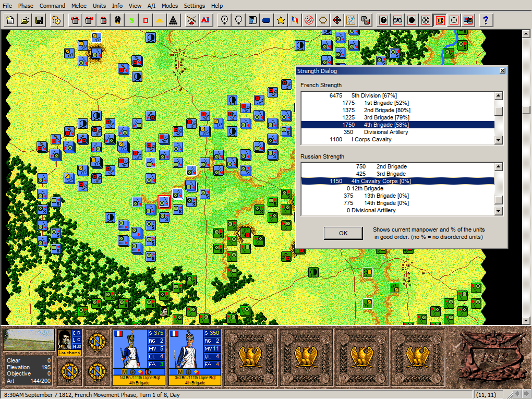Click the zoom out magnifier icon
The width and height of the screenshot is (532, 399).
click(x=238, y=20)
